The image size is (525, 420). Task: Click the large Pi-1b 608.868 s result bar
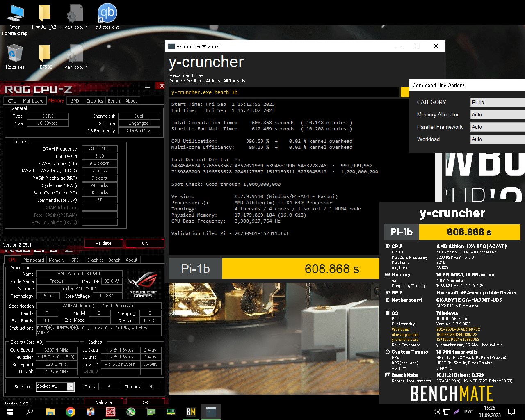point(274,269)
